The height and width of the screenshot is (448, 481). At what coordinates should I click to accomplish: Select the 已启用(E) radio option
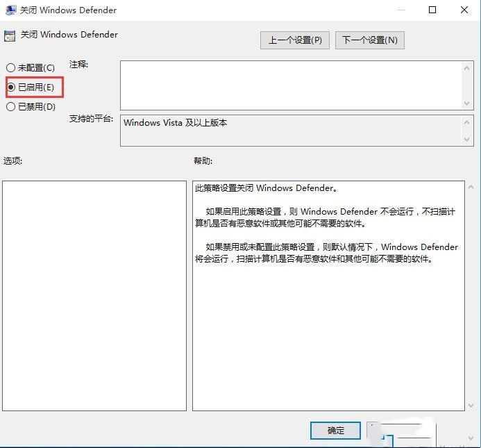point(31,88)
